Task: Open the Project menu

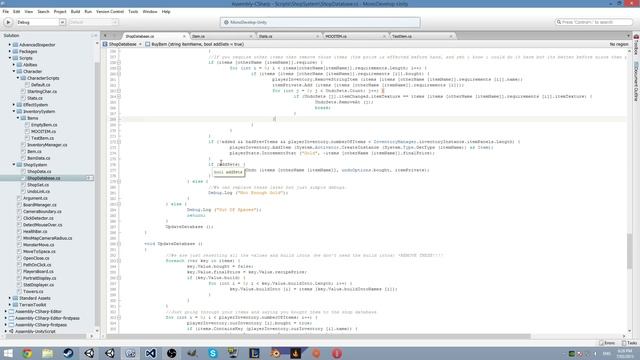Action: pyautogui.click(x=60, y=11)
